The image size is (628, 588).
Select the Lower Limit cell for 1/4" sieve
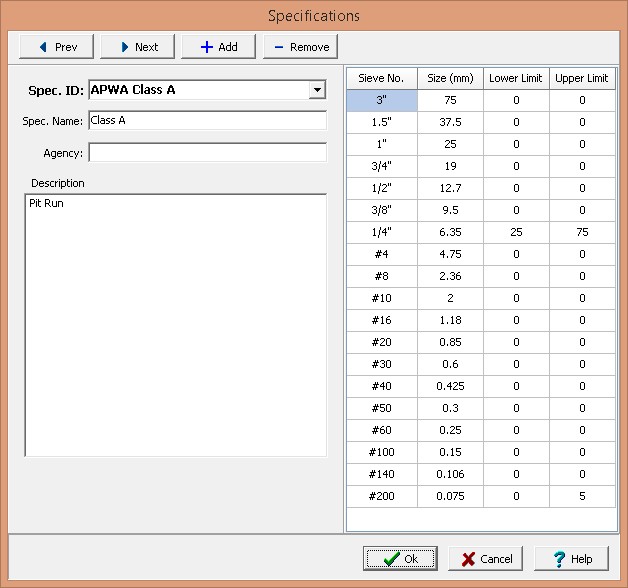[516, 232]
